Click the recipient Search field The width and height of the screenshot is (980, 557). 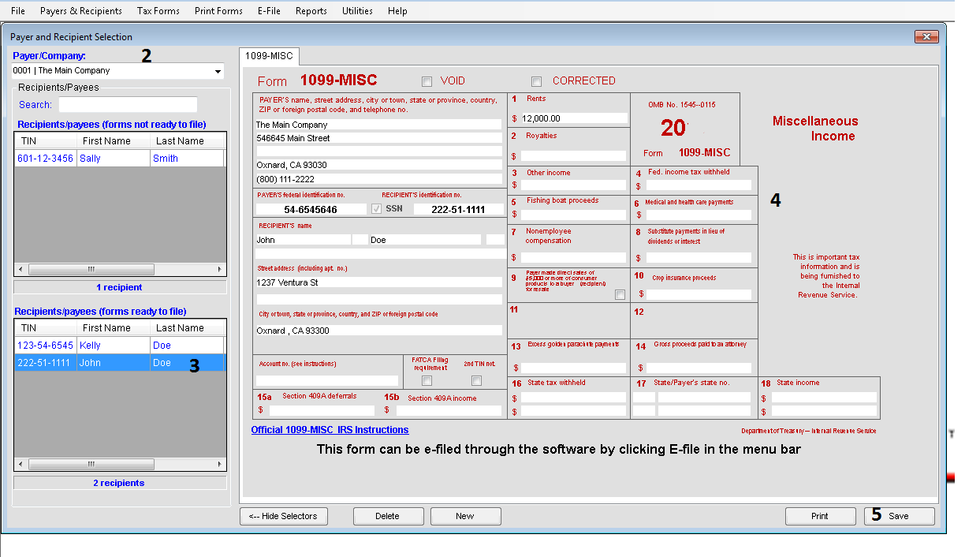coord(128,105)
